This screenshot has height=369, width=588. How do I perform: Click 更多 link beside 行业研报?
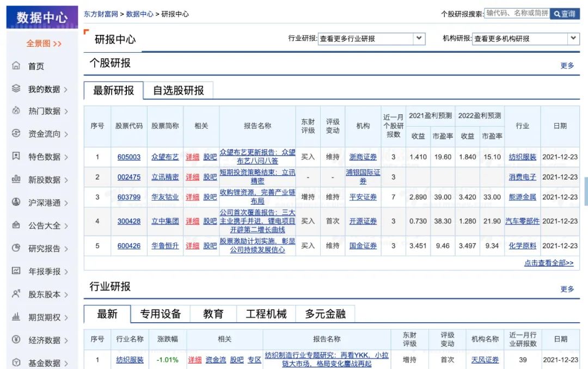tap(567, 289)
